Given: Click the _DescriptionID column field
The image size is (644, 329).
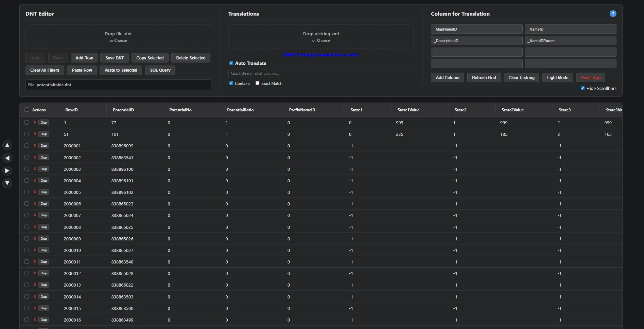Looking at the screenshot, I should point(476,41).
